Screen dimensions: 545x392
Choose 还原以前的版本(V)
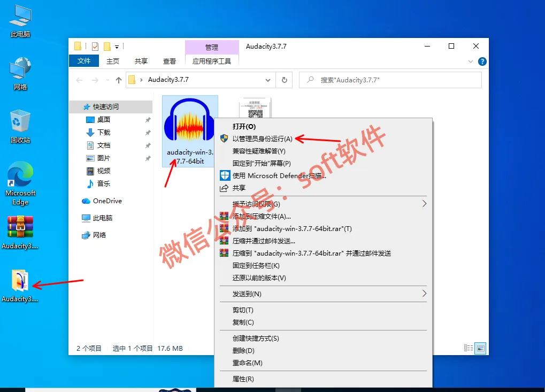323,278
